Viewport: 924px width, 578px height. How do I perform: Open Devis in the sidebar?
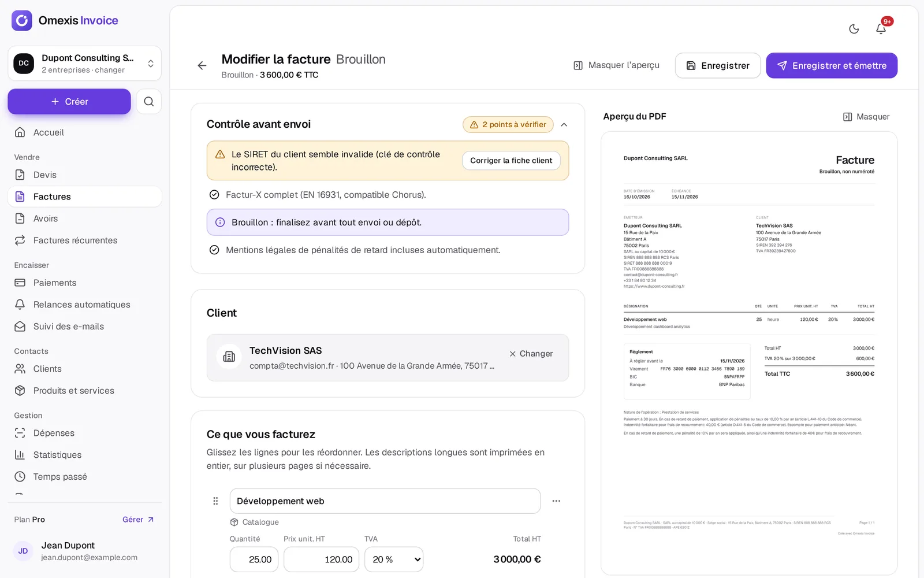click(x=84, y=175)
